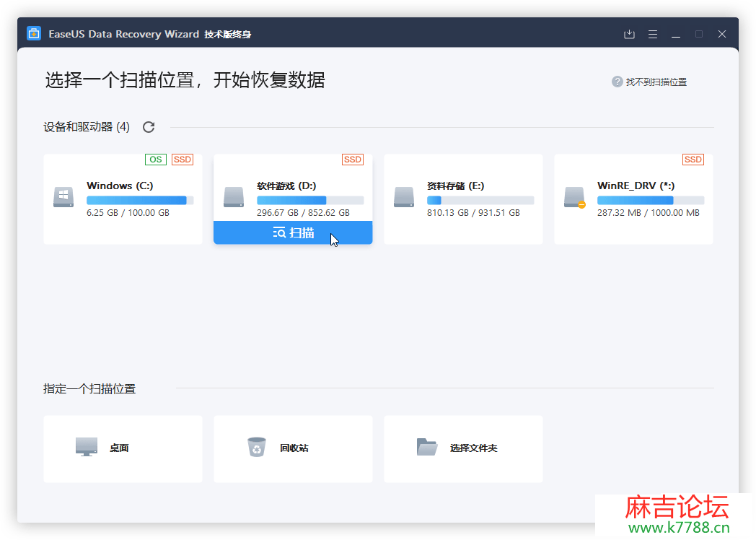
Task: Select the 软件游戏 (D:) drive icon
Action: (234, 197)
